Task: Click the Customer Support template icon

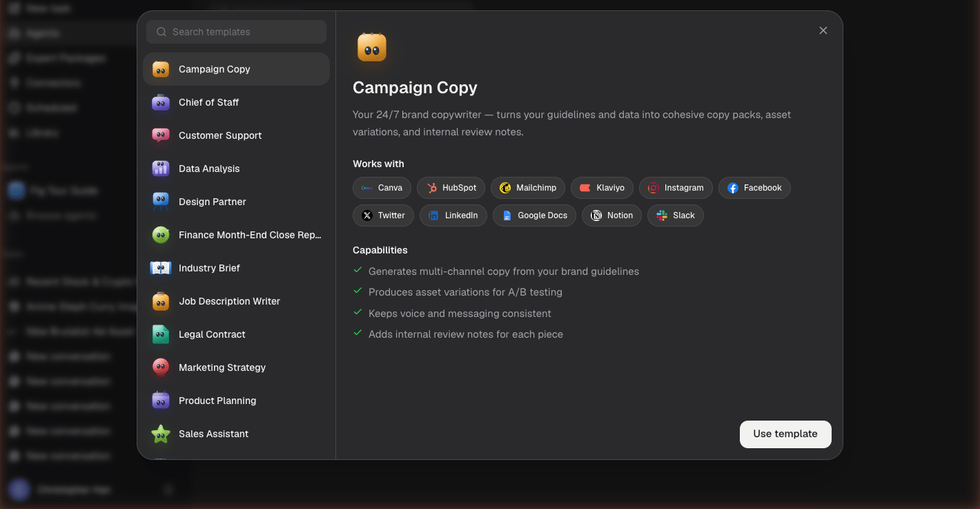Action: 161,135
